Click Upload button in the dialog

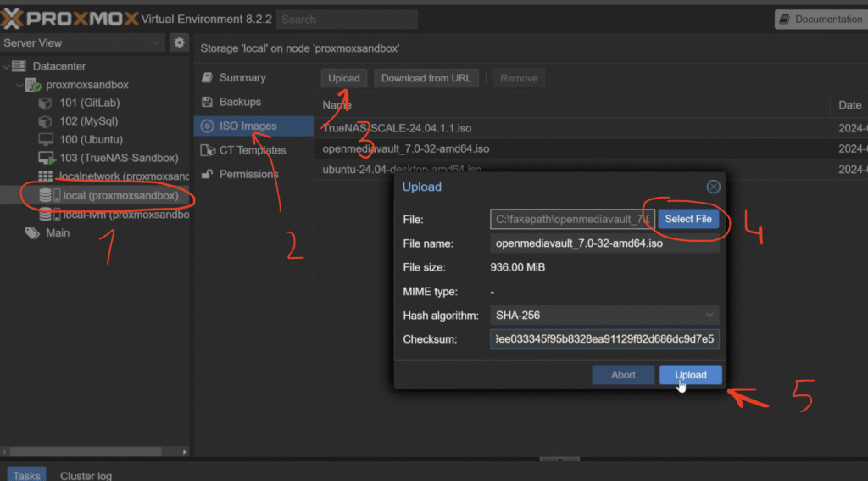pos(690,375)
